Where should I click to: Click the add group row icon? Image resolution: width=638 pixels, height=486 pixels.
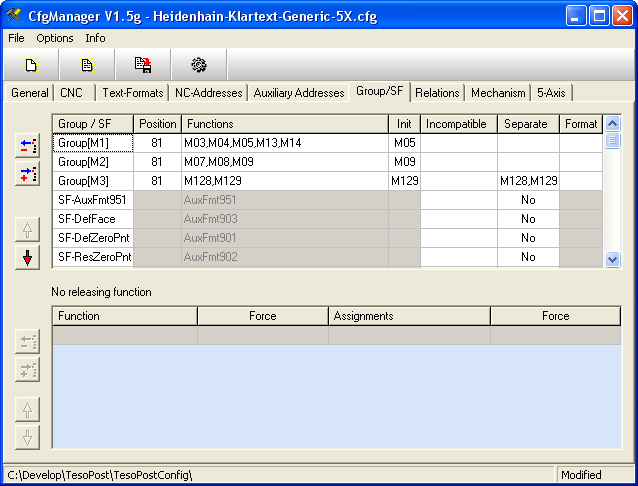tap(28, 175)
